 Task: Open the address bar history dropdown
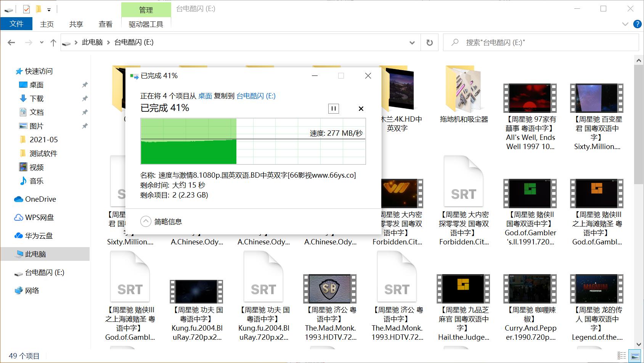[412, 43]
